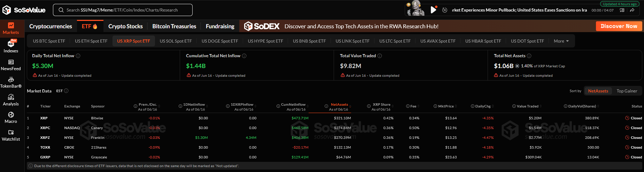Viewport: 644px width, 172px height.
Task: Switch to US ETH Spot ETF
Action: [x=91, y=41]
